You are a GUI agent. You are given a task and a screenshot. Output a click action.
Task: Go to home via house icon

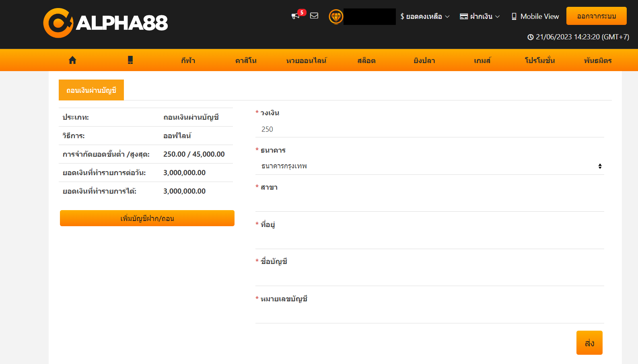72,60
